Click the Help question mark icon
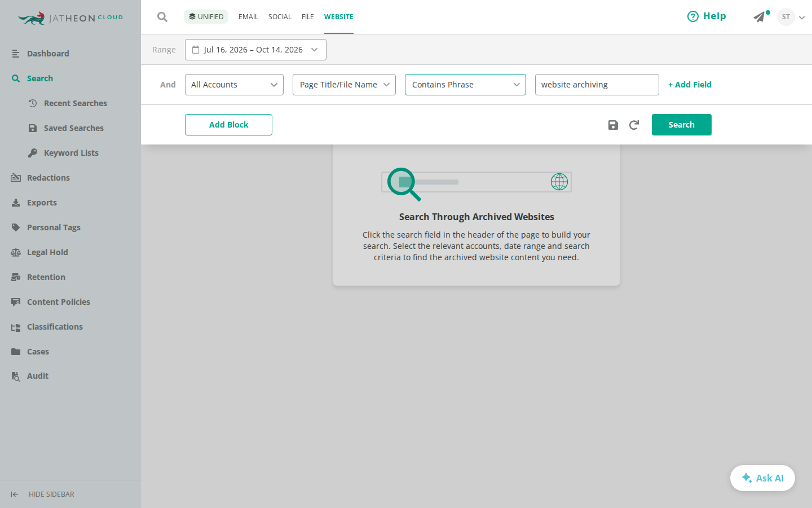Screen dimensions: 812x508 pyautogui.click(x=693, y=16)
